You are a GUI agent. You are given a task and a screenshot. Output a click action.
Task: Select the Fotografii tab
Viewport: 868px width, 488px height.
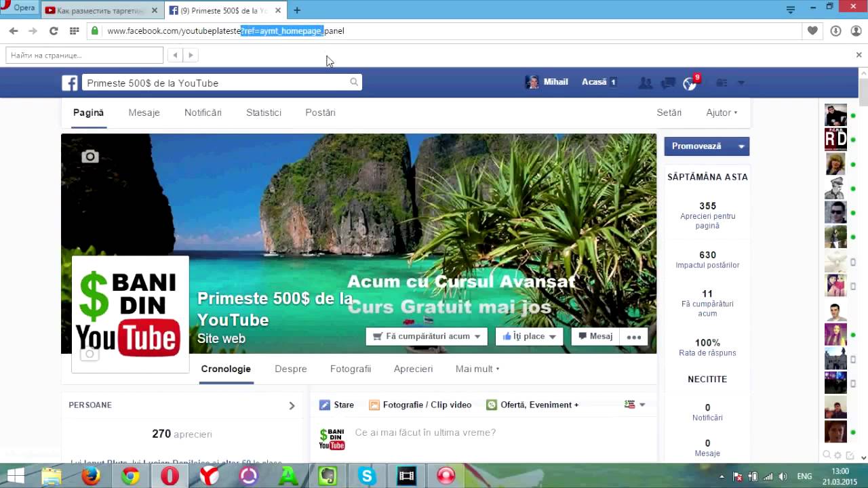[x=351, y=369]
